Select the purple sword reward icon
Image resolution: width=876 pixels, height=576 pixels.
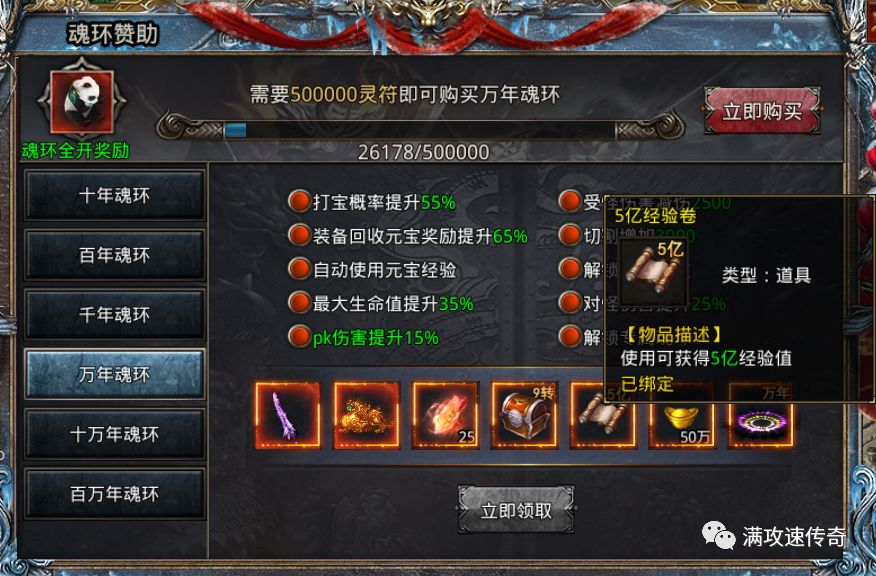click(x=288, y=416)
